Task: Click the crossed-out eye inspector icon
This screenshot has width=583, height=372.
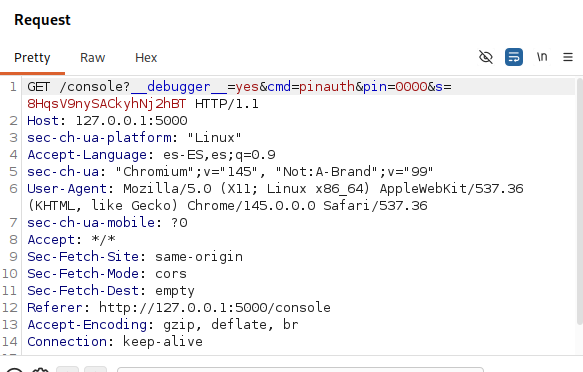Action: point(486,57)
